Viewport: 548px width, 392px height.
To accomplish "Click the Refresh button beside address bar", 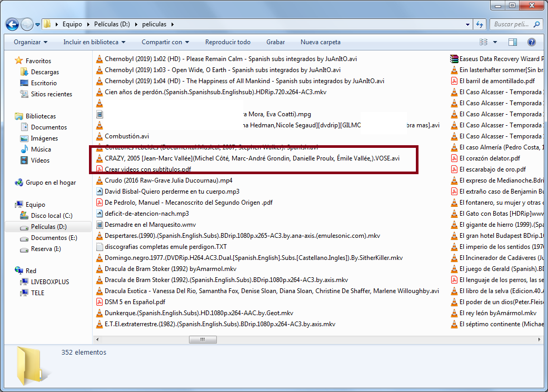I will click(x=480, y=24).
